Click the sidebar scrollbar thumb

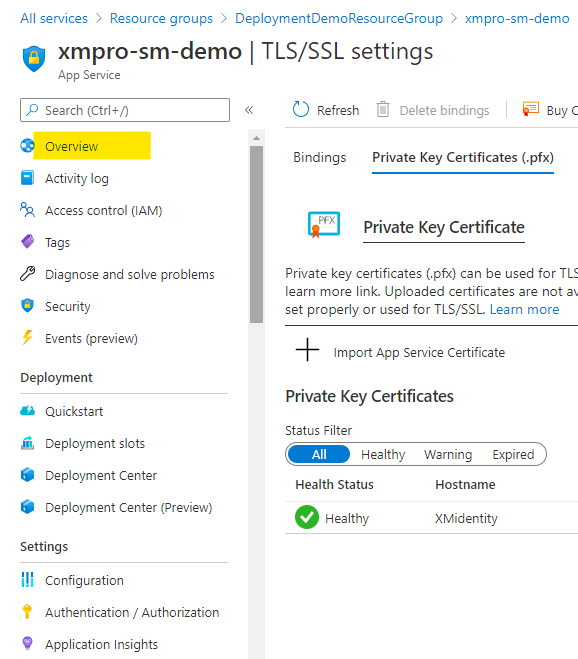[256, 234]
